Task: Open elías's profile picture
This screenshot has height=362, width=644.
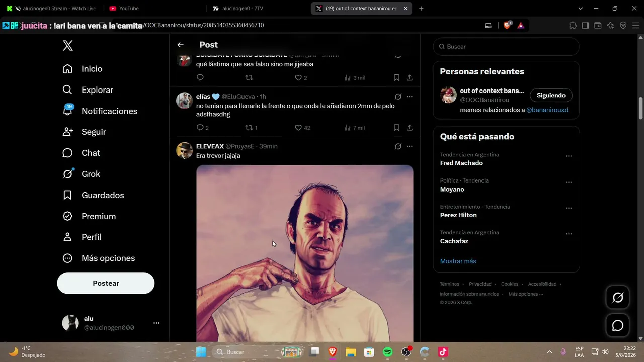Action: 185,101
